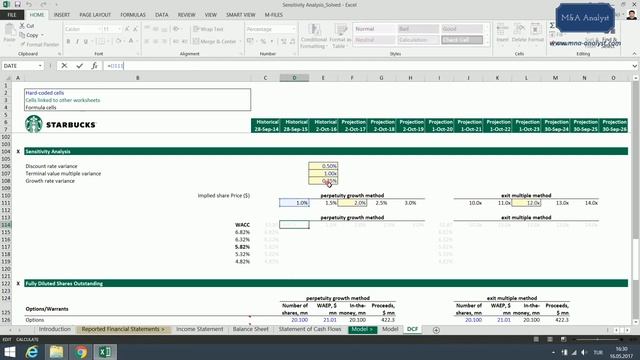Switch to the PAGE LAYOUT ribbon tab

[x=95, y=15]
